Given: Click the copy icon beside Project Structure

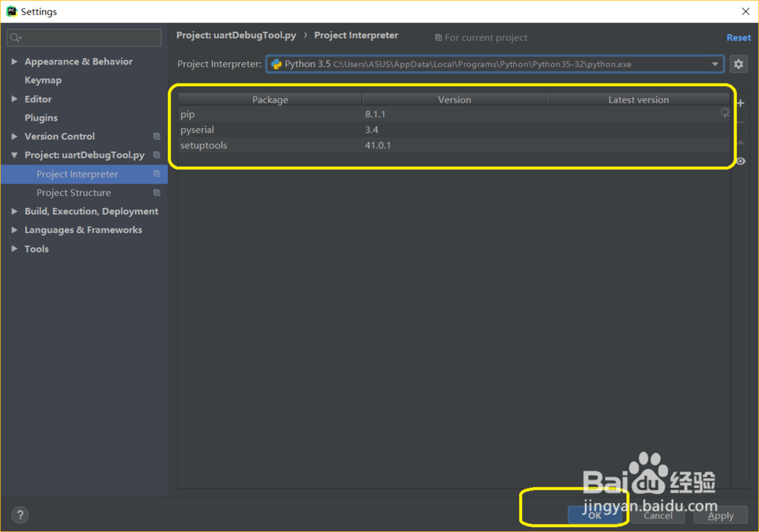Looking at the screenshot, I should click(x=156, y=193).
